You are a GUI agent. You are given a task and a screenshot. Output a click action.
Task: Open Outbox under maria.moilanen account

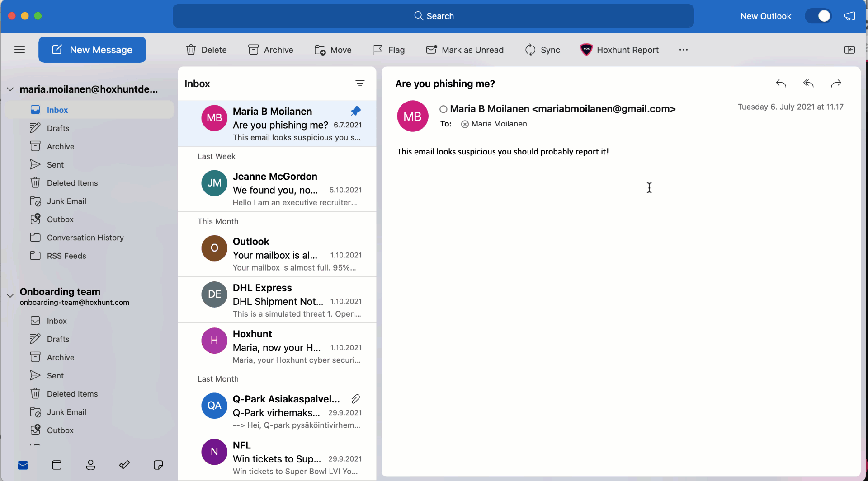(x=90, y=219)
